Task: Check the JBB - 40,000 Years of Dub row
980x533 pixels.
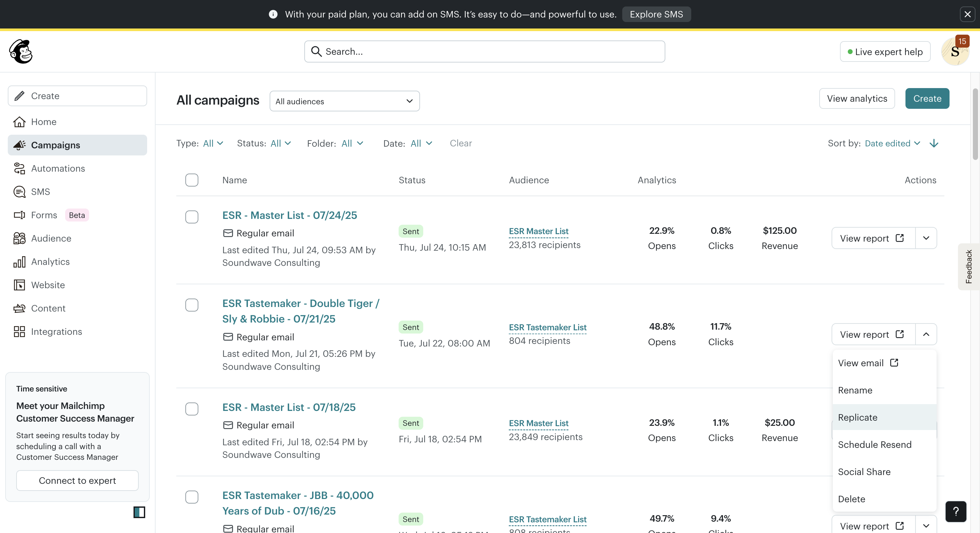Action: click(192, 497)
